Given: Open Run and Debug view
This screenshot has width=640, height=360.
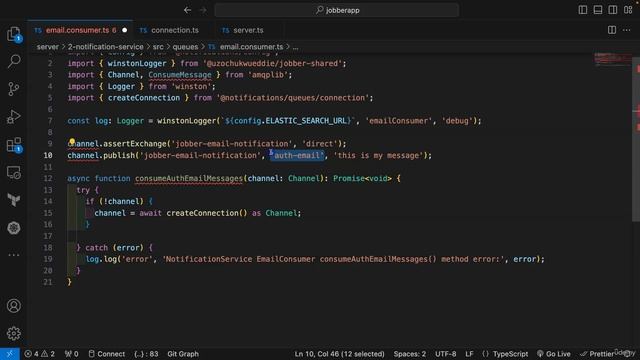Looking at the screenshot, I should [14, 117].
